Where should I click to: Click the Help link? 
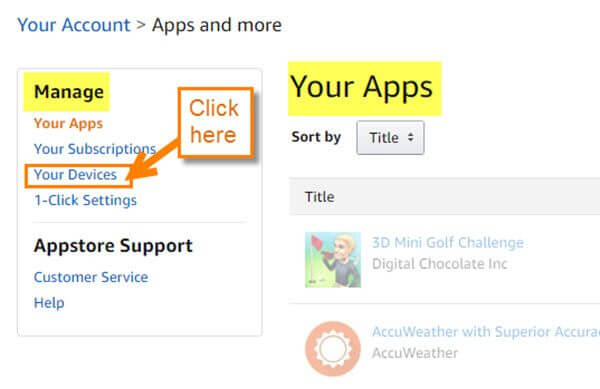[x=49, y=303]
